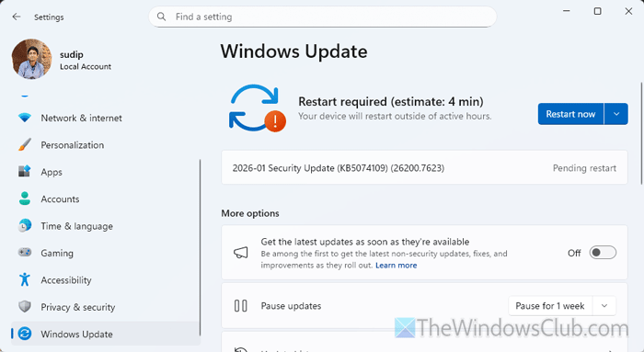The width and height of the screenshot is (644, 352).
Task: Click the sidebar navigation scrollbar
Action: (200, 247)
